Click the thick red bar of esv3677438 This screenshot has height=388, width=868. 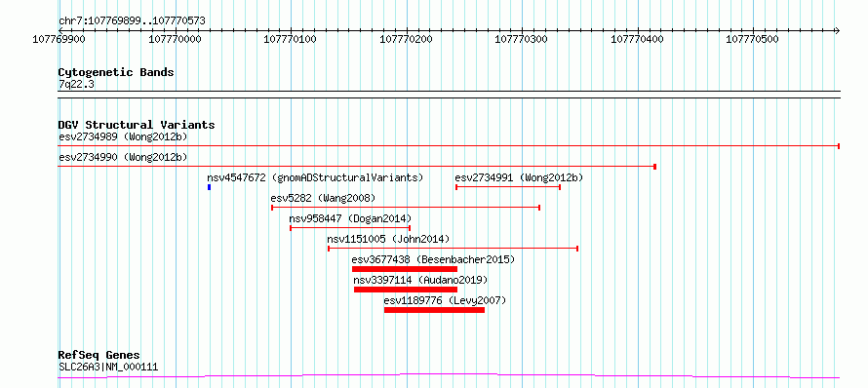(x=405, y=269)
